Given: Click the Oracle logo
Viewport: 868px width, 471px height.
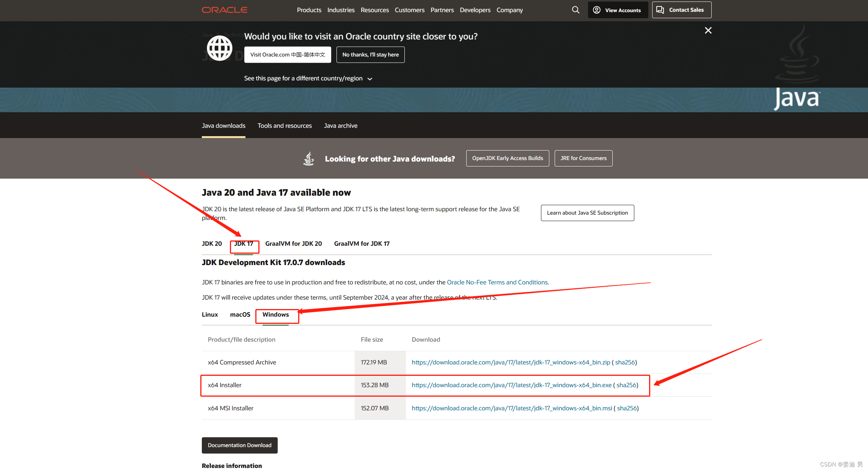Looking at the screenshot, I should click(x=225, y=10).
